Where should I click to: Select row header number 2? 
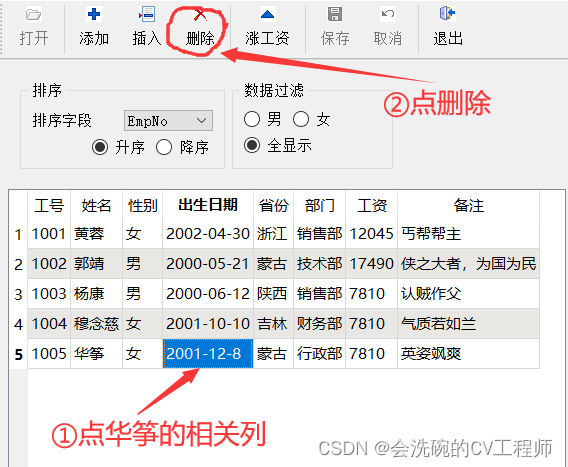(x=18, y=264)
